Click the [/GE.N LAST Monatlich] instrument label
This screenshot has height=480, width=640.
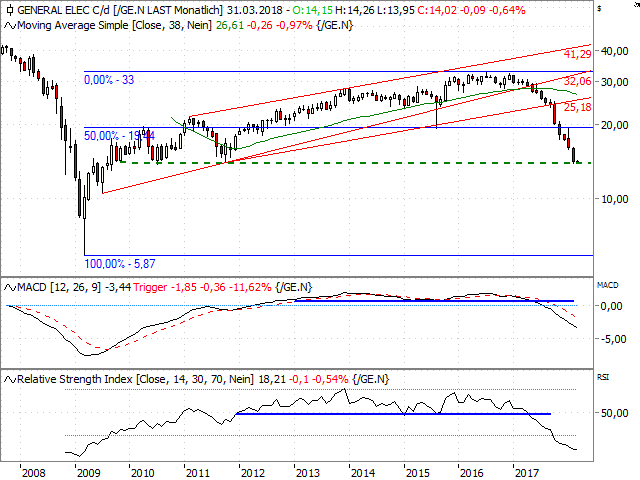[168, 10]
